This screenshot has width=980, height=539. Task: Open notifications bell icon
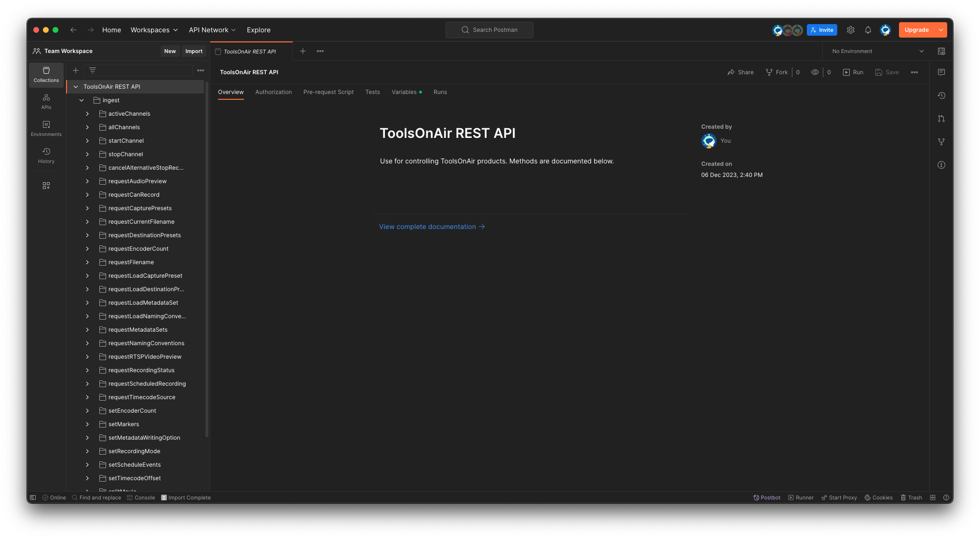(868, 30)
